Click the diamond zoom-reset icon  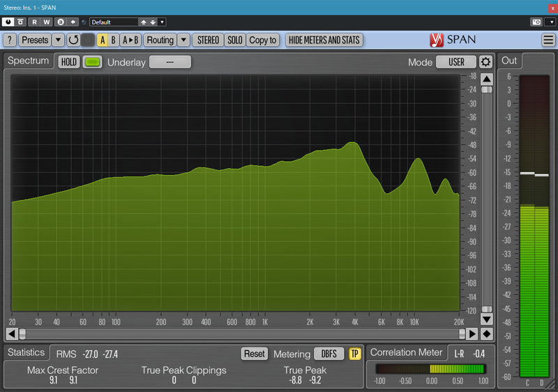pyautogui.click(x=486, y=333)
